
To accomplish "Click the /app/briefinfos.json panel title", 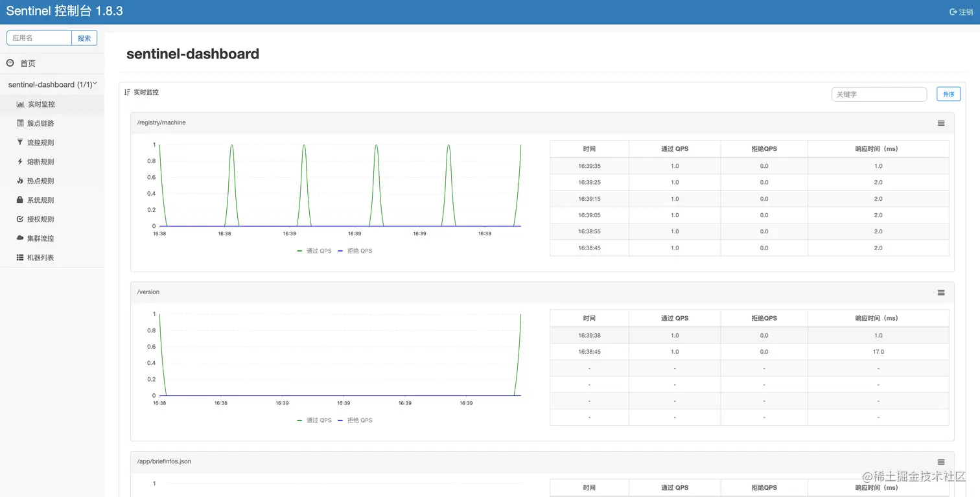I will pyautogui.click(x=164, y=461).
